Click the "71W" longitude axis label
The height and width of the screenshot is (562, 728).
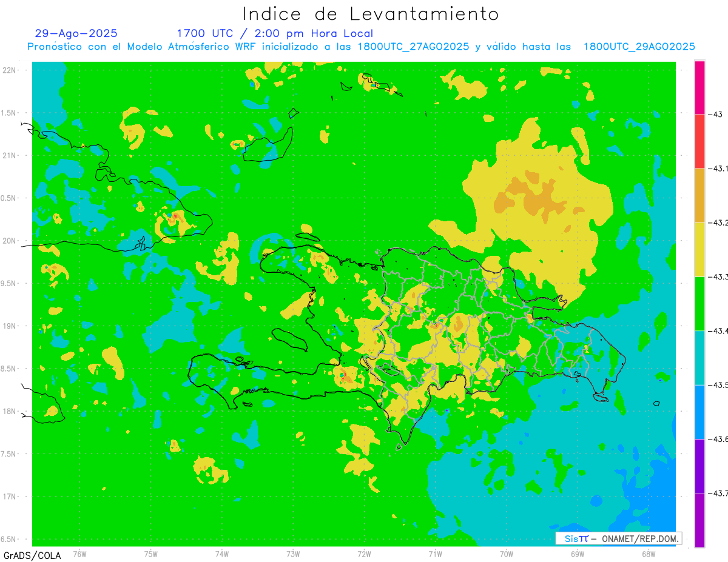coord(435,554)
